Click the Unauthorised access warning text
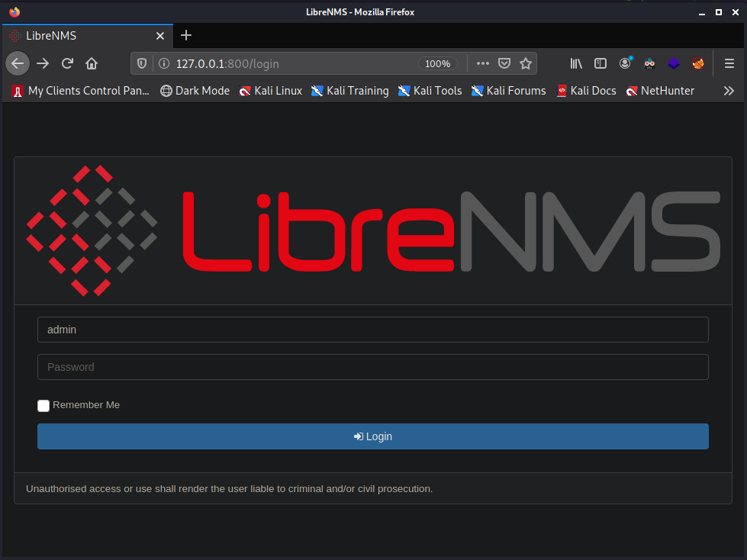This screenshot has width=747, height=560. [229, 488]
